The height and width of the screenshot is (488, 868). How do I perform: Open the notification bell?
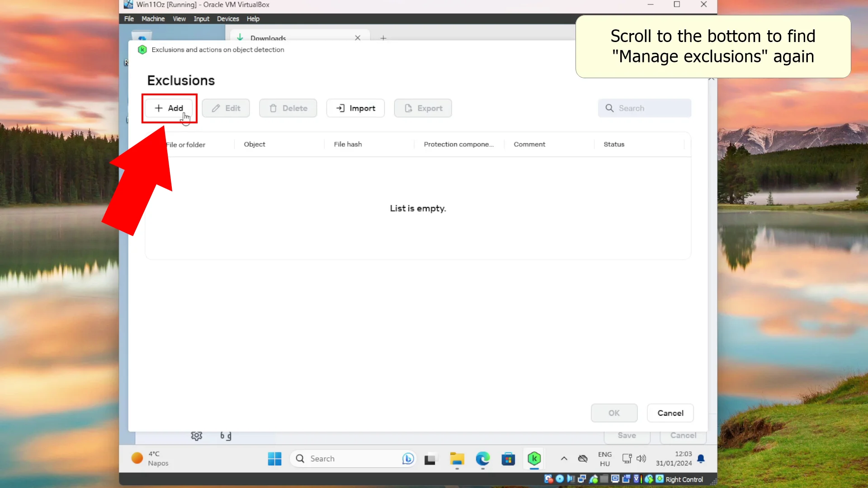pyautogui.click(x=701, y=459)
